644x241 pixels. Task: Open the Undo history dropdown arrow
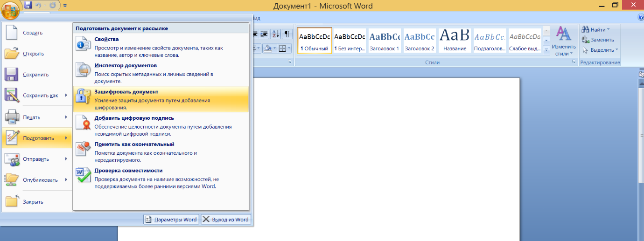[x=44, y=6]
